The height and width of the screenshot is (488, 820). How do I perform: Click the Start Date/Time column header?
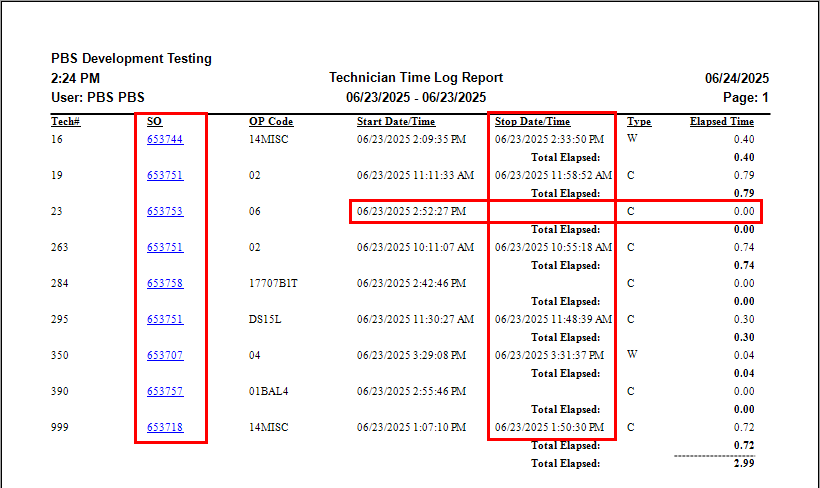click(396, 121)
